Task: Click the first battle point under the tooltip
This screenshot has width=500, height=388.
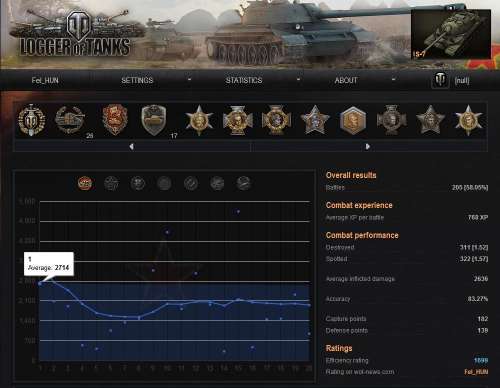Action: [40, 284]
